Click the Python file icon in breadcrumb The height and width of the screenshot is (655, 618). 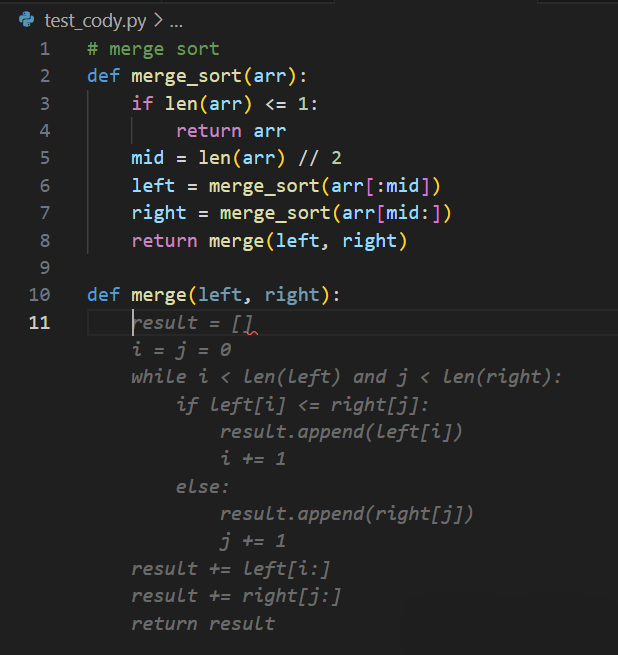pos(27,20)
